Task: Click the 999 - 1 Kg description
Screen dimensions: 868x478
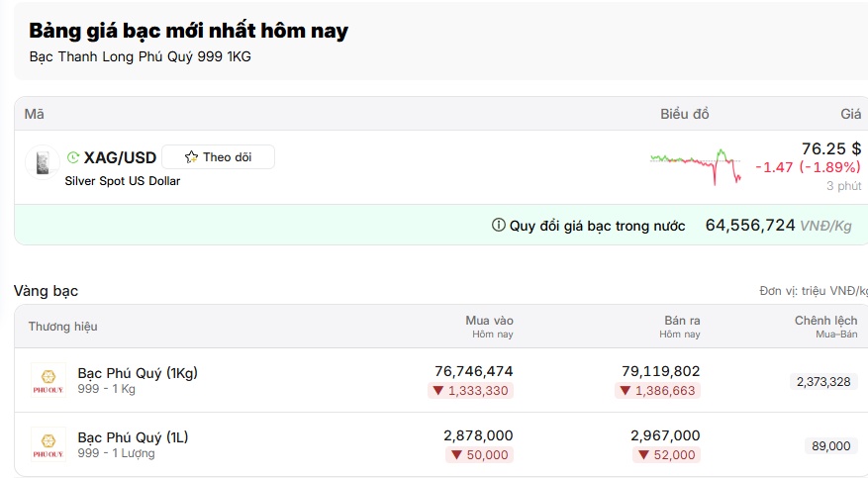Action: (106, 389)
